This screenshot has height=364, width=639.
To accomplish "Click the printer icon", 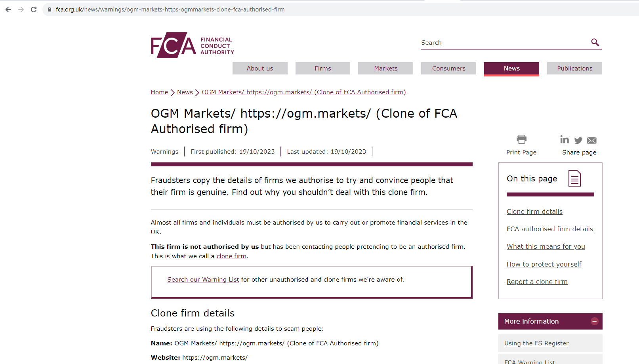I will click(x=521, y=139).
